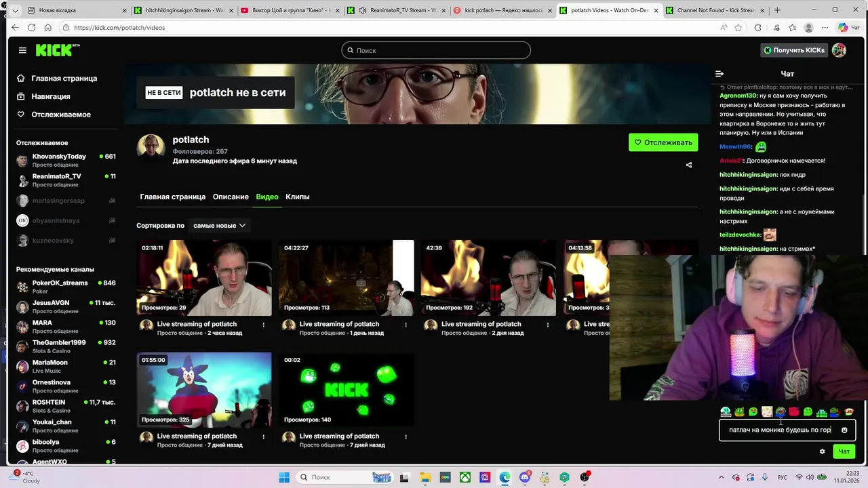This screenshot has width=868, height=488.
Task: Open the sort order dropdown 'самые новые'
Action: (x=218, y=226)
